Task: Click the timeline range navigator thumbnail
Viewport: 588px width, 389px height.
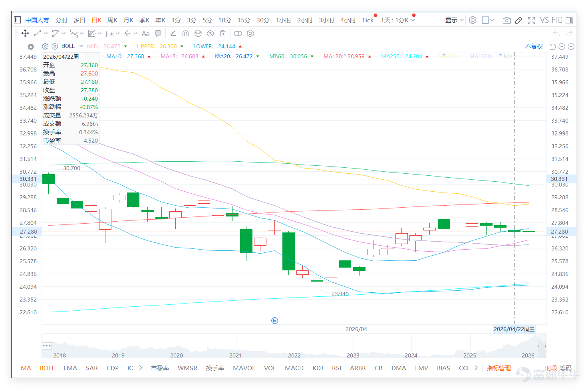Action: pos(294,346)
